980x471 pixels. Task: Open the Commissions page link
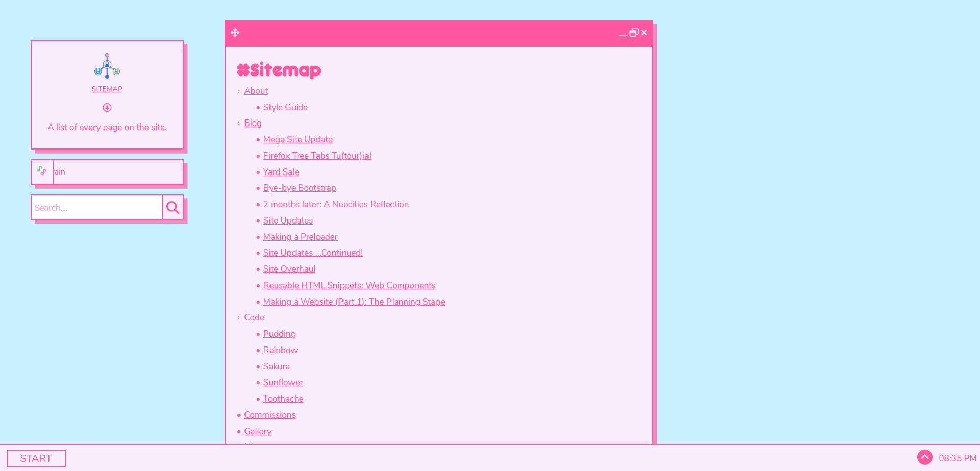coord(269,415)
